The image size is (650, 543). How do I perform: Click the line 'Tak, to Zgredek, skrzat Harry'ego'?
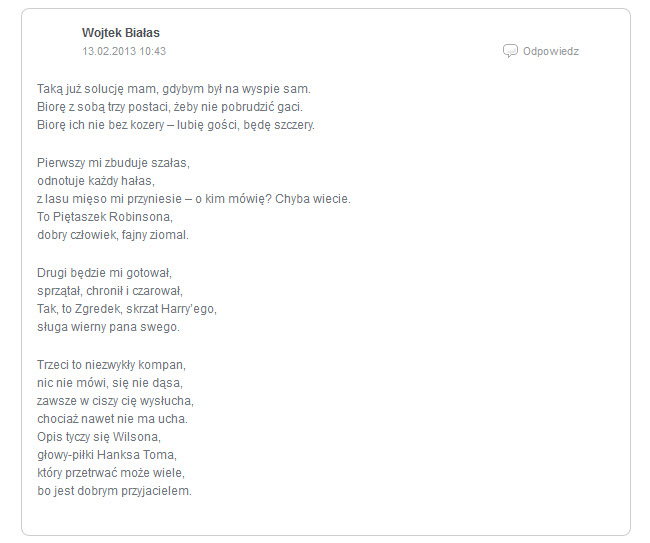(x=127, y=309)
